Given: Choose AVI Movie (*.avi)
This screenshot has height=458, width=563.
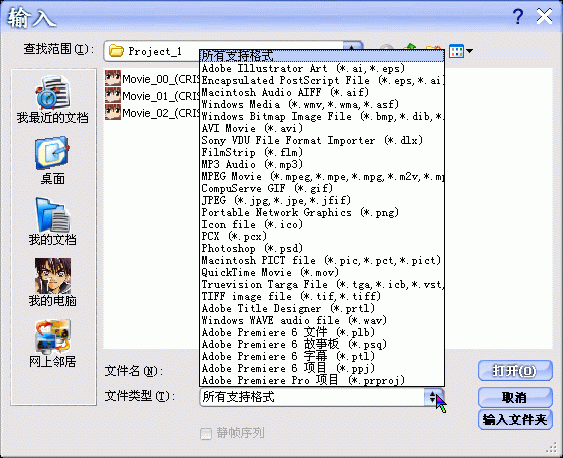Looking at the screenshot, I should click(x=322, y=128).
